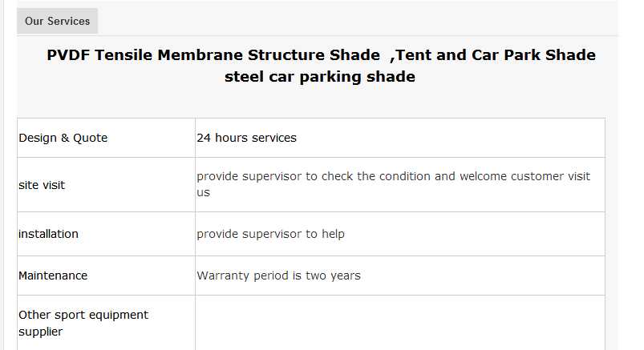This screenshot has height=350, width=644.
Task: Click the word 'Quote' in the first row
Action: 90,138
